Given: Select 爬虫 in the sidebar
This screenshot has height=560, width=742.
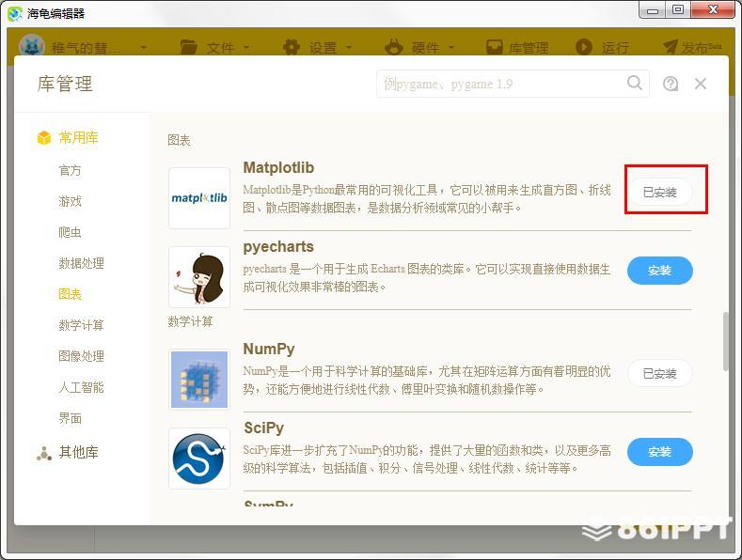Looking at the screenshot, I should pos(70,232).
